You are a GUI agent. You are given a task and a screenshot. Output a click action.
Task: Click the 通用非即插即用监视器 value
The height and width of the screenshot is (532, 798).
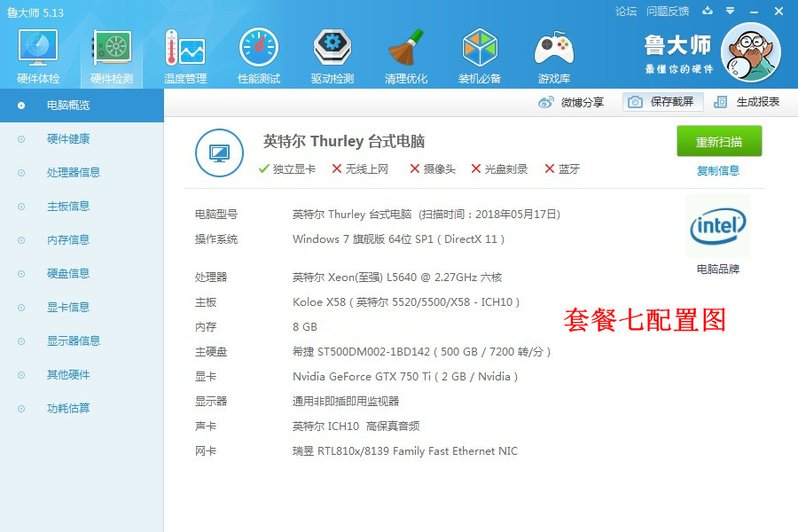pos(346,401)
